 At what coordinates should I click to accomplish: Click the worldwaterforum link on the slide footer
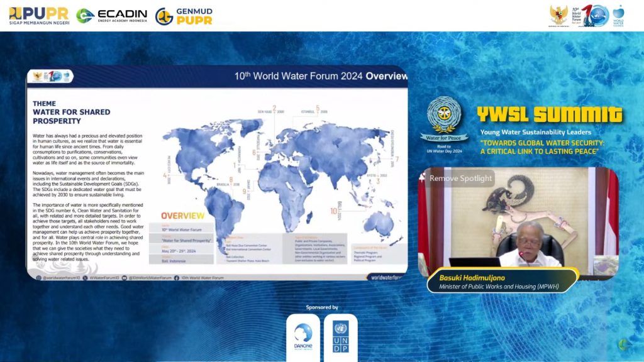(386, 277)
